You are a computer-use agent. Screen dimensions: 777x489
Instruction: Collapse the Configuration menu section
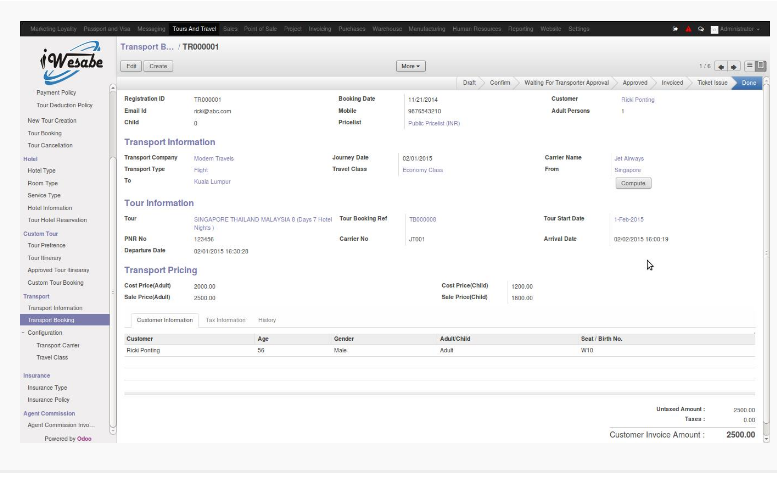44,332
